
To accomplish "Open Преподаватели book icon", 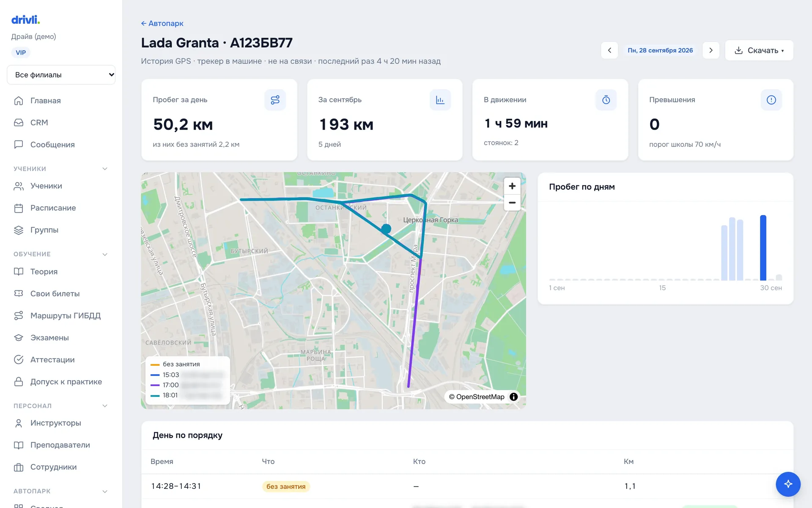I will tap(19, 445).
